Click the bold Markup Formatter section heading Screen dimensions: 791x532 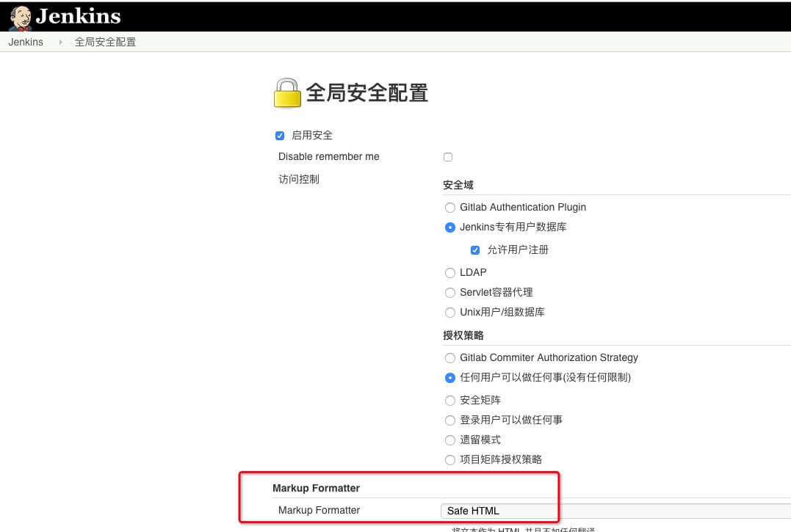(316, 488)
